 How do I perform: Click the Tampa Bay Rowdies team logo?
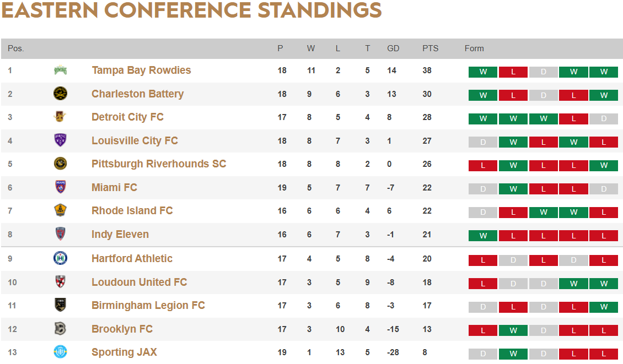61,70
